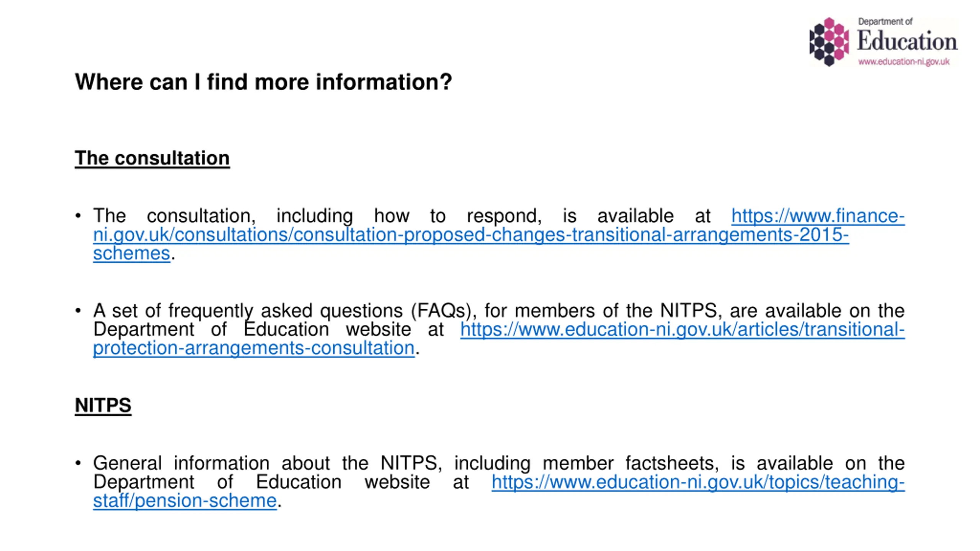Select the 'Where can I find more information?' title
This screenshot has width=980, height=551.
pos(263,82)
